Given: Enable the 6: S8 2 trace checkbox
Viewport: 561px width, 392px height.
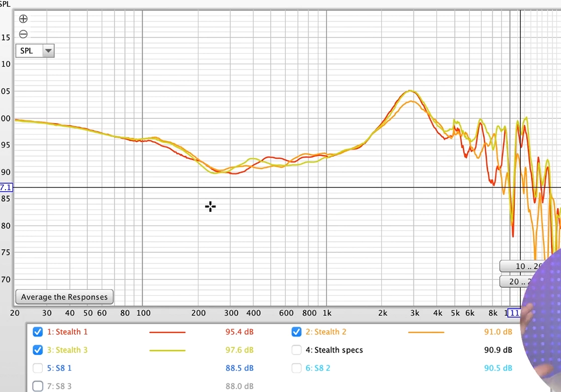Looking at the screenshot, I should [x=296, y=368].
